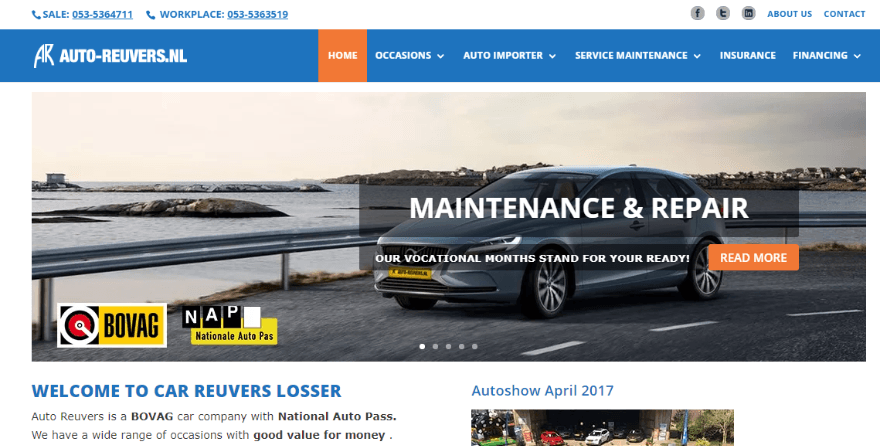Click the Nationale Auto Pas logo
Screen dimensions: 880x446
click(230, 325)
